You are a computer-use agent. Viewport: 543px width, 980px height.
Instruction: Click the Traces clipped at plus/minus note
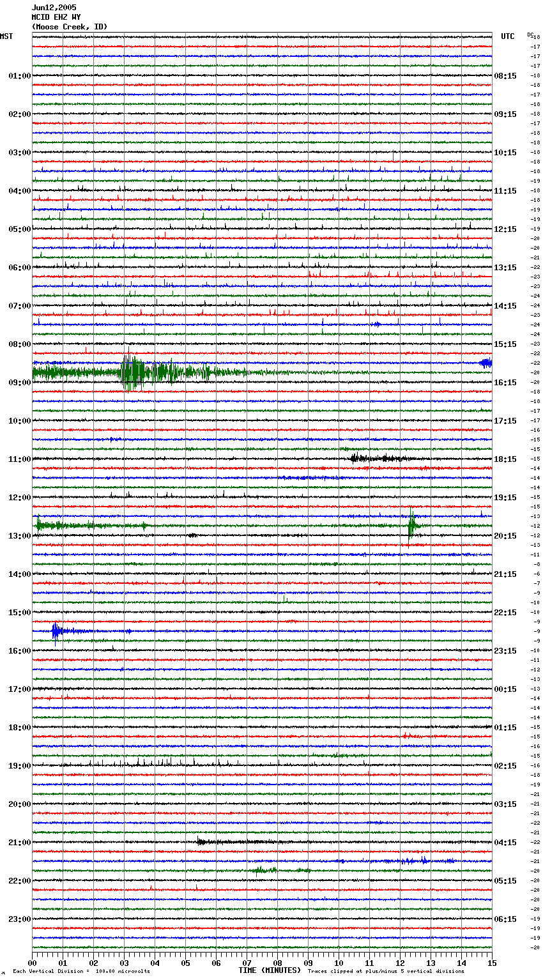[386, 971]
